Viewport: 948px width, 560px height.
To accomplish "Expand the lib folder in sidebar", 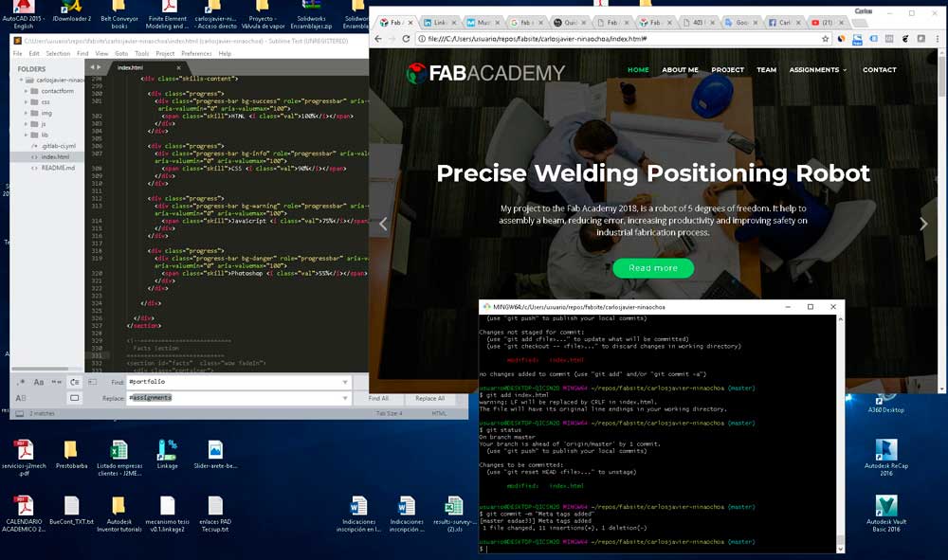I will [x=26, y=135].
